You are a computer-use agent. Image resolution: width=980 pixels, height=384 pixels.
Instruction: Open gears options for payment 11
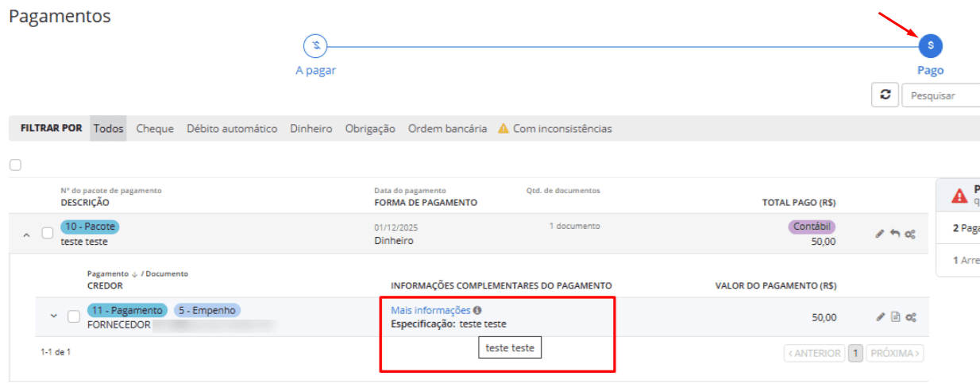pyautogui.click(x=911, y=317)
